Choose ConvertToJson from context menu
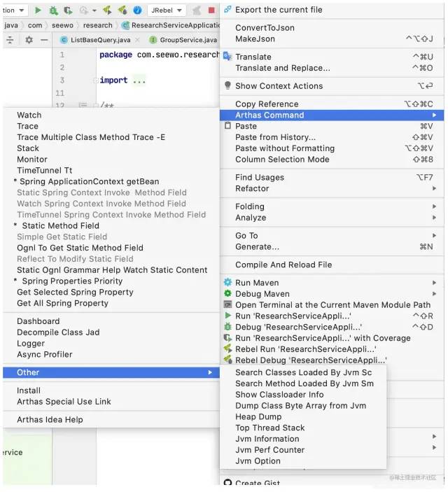The image size is (448, 492). pos(265,27)
